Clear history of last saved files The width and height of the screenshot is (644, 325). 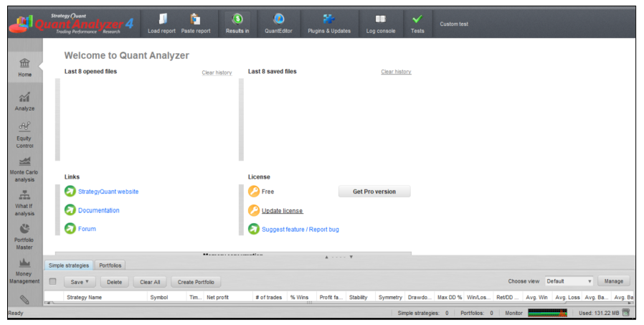tap(396, 72)
